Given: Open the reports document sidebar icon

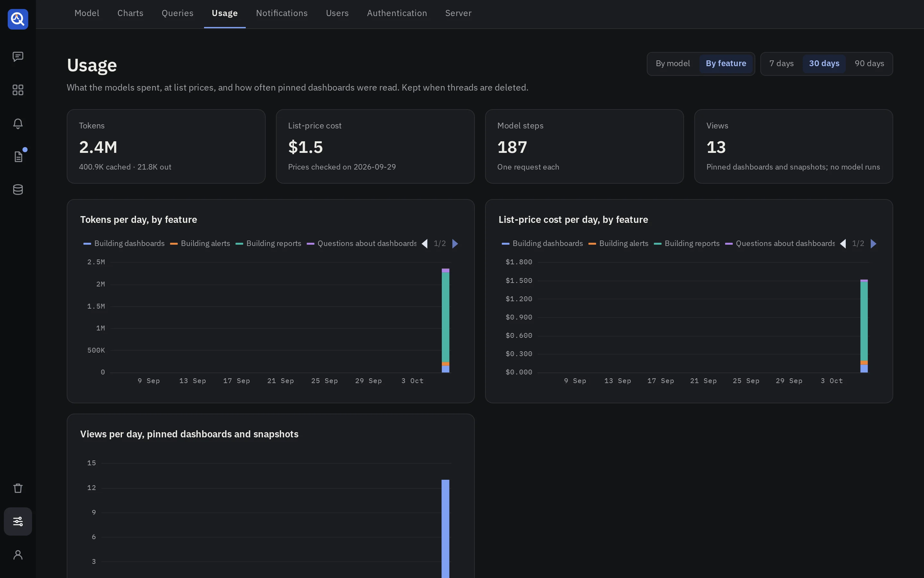Looking at the screenshot, I should pos(18,156).
